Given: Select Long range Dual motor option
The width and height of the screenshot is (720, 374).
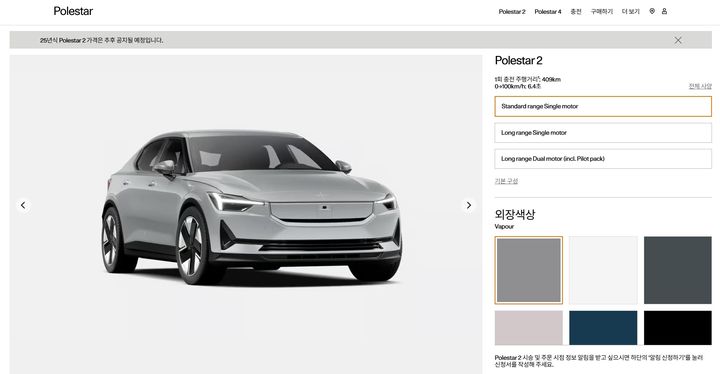Looking at the screenshot, I should (603, 159).
